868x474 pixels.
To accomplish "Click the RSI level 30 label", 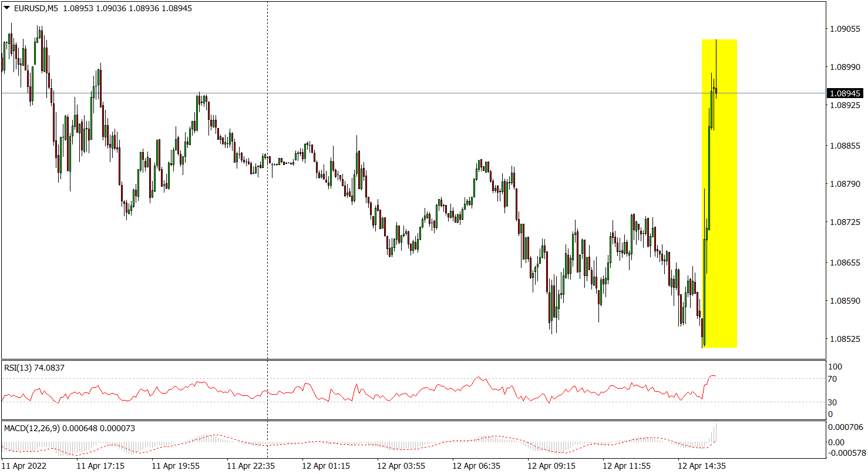I will [x=833, y=402].
